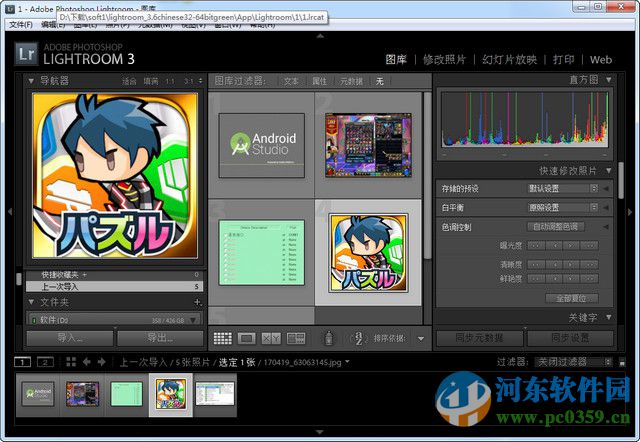640x442 pixels.
Task: Expand the 白平衡 section triangle
Action: pos(606,208)
